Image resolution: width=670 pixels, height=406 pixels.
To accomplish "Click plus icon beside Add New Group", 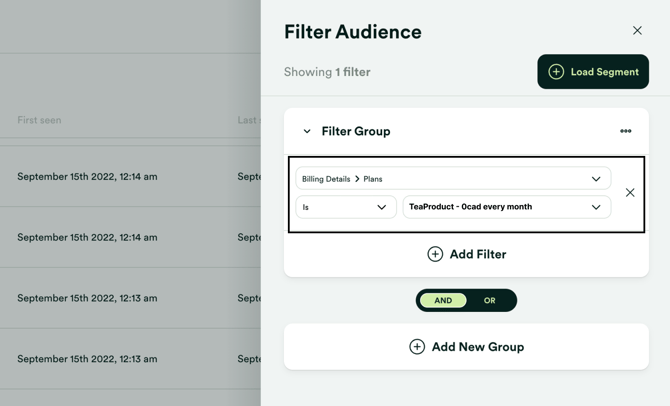I will [x=417, y=347].
